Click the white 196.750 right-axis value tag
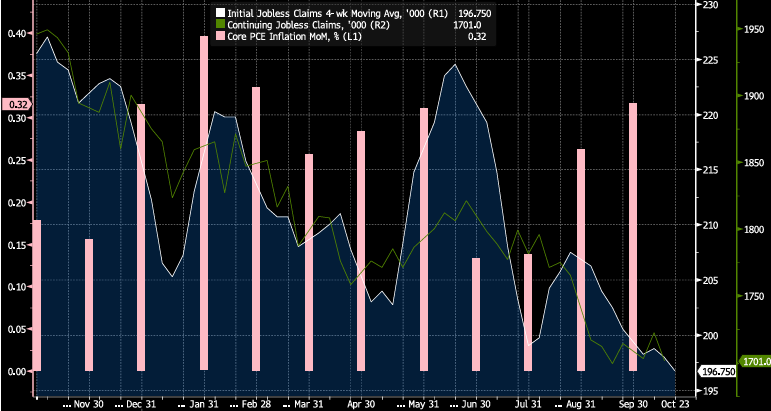Viewport: 771px width, 411px height. (718, 372)
